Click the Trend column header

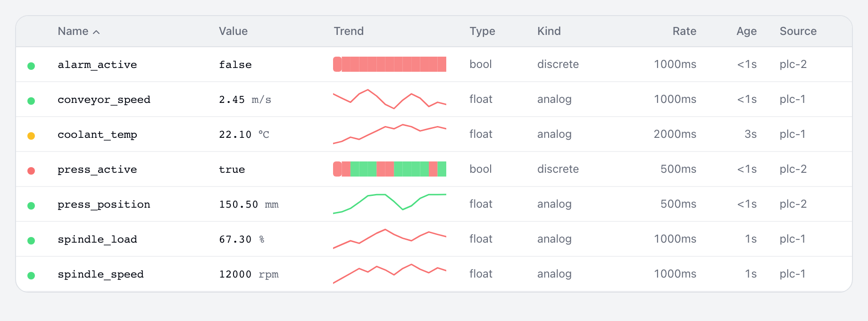point(349,31)
